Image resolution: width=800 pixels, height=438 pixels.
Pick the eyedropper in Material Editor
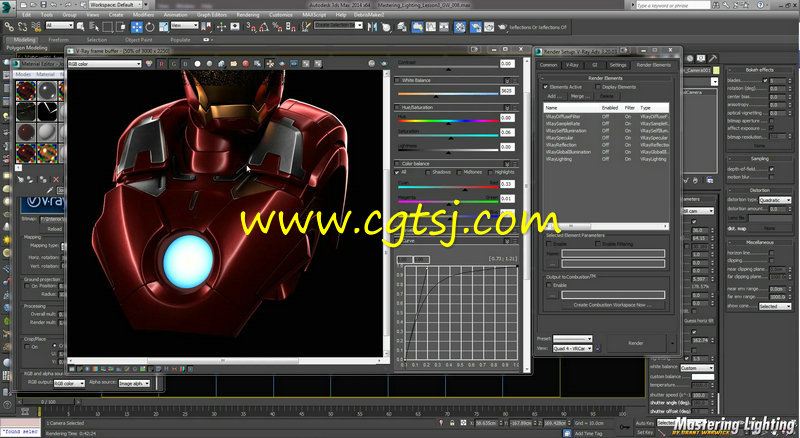click(49, 190)
